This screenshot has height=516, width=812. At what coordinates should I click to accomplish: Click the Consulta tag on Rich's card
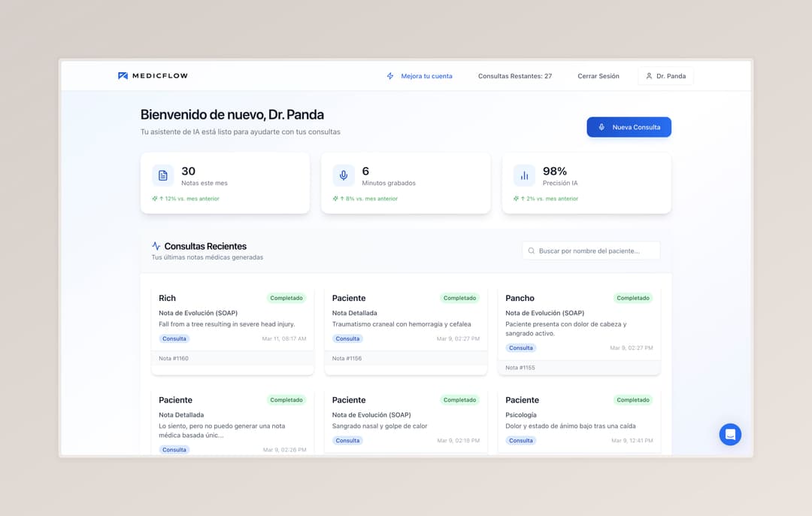coord(174,338)
